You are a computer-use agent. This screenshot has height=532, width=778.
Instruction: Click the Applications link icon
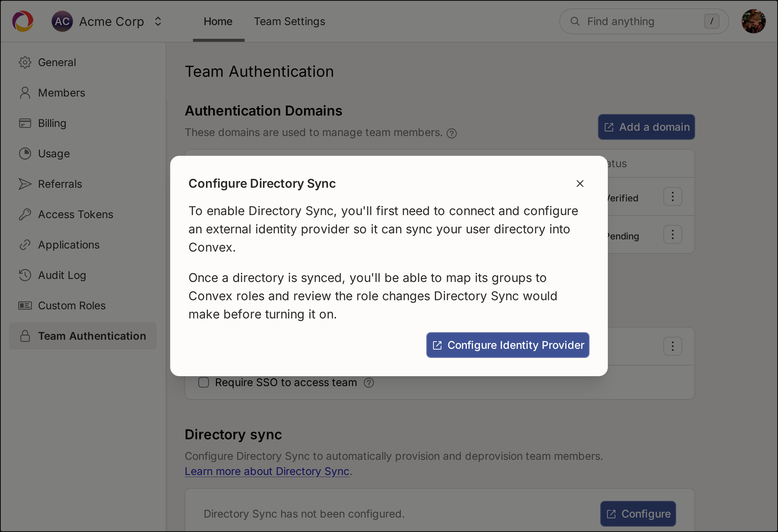point(25,245)
